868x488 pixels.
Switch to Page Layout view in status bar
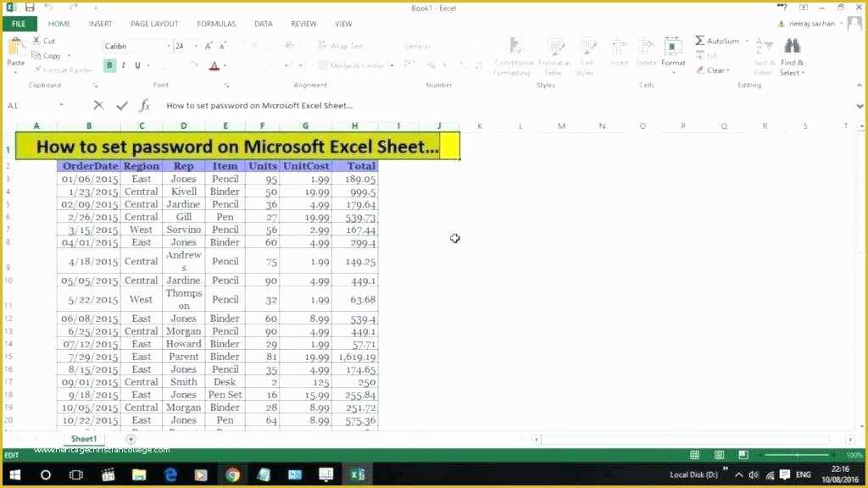(x=719, y=455)
